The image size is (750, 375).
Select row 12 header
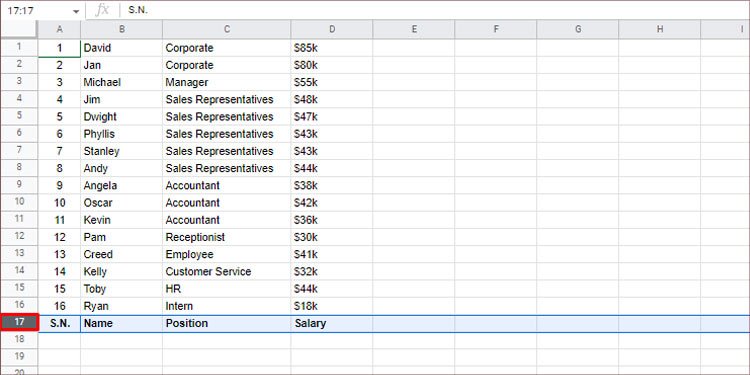pos(19,237)
